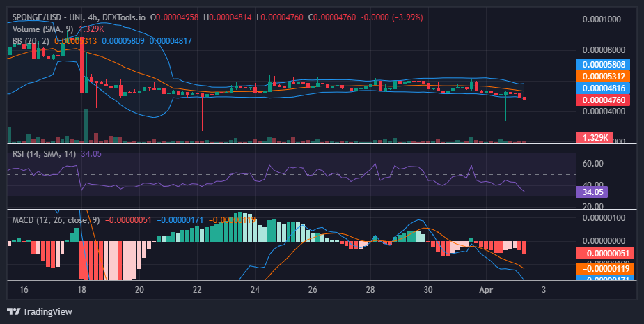This screenshot has height=324, width=644.
Task: Click the 1.329K volume value in legend
Action: [x=91, y=29]
